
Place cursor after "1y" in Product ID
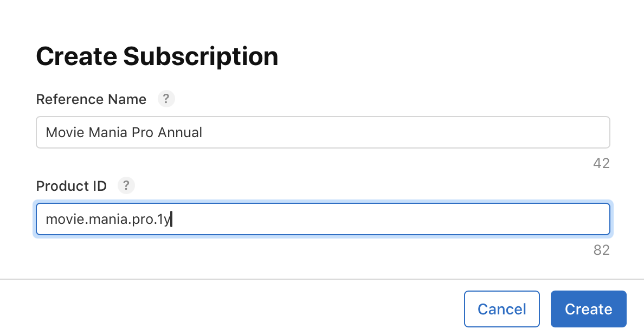[x=171, y=220]
